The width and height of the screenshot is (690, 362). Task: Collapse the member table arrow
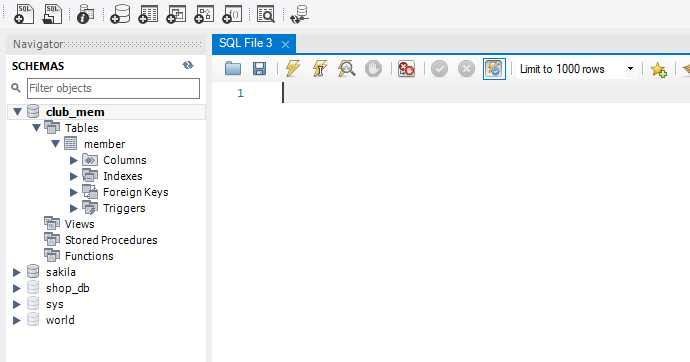55,144
